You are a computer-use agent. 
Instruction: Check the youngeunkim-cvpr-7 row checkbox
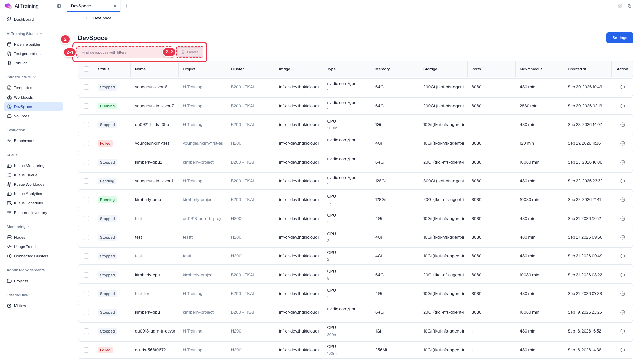86,106
